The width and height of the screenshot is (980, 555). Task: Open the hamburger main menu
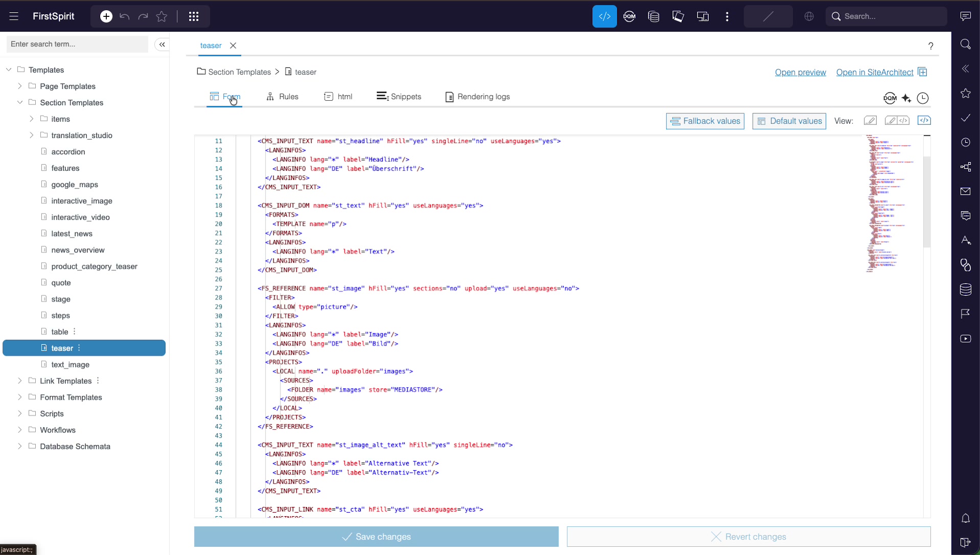(x=14, y=16)
